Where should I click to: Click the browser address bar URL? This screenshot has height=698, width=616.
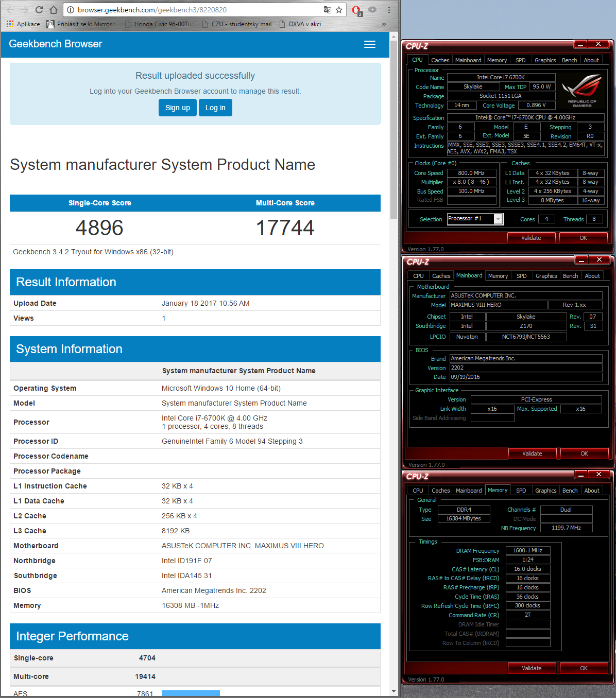tap(152, 10)
